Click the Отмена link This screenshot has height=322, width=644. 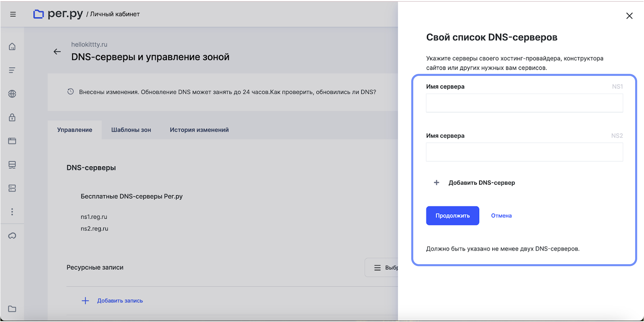click(x=501, y=216)
